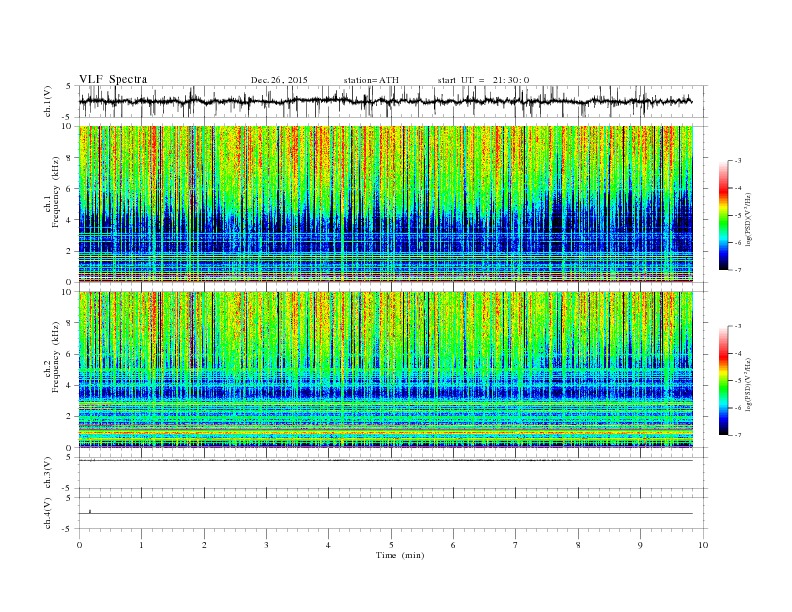Click the "0" tick label on Time axis
The width and height of the screenshot is (792, 612).
[79, 545]
